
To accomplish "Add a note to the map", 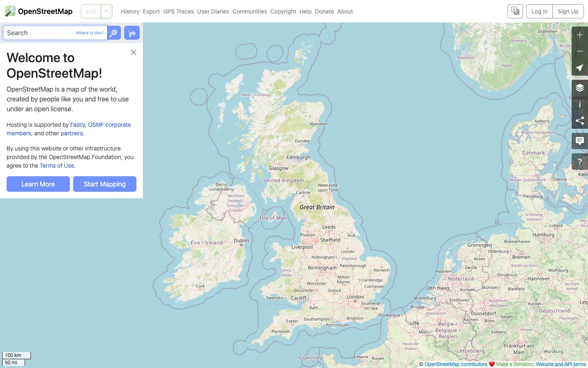I will click(x=580, y=141).
